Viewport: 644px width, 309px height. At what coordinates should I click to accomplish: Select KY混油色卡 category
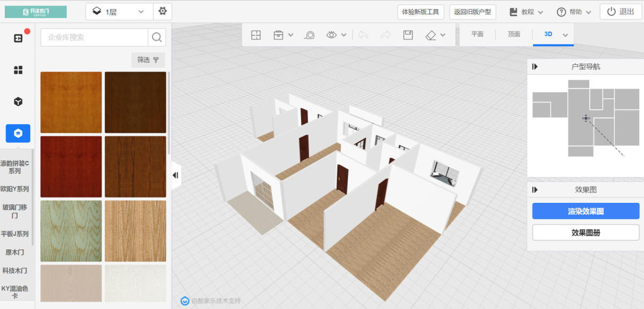15,292
